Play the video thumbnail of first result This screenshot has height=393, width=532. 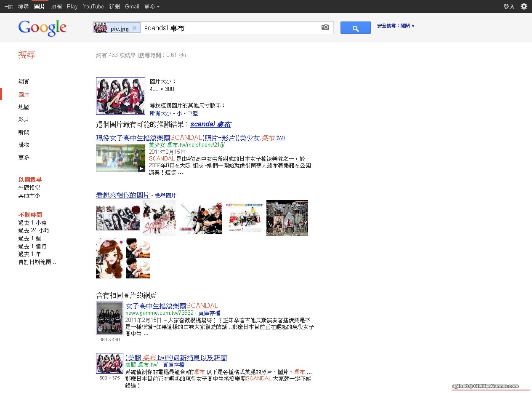(120, 158)
